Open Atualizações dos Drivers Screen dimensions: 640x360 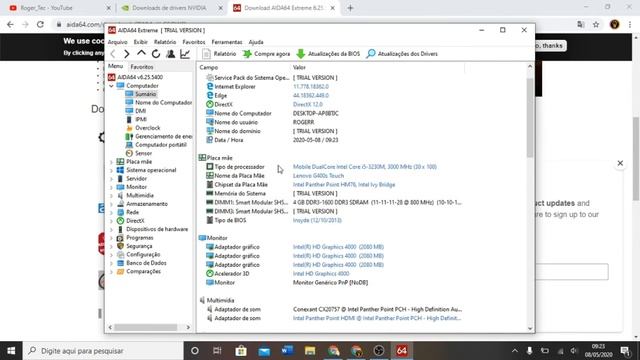(402, 54)
